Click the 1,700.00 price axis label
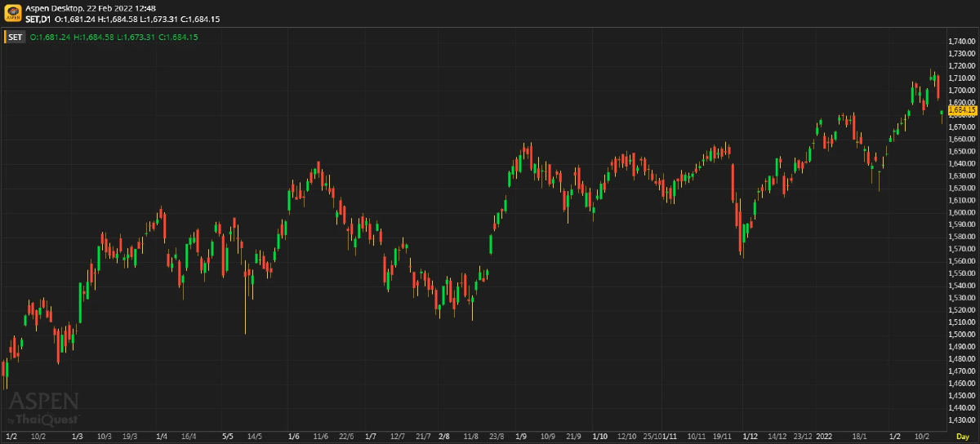Image resolution: width=980 pixels, height=444 pixels. pyautogui.click(x=963, y=91)
